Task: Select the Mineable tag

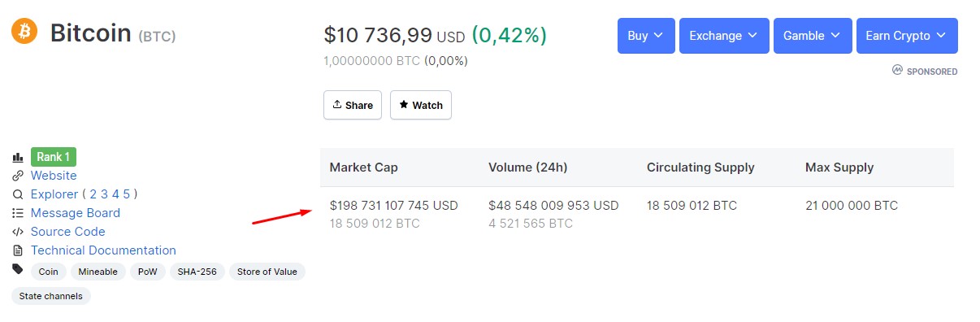Action: (x=98, y=272)
